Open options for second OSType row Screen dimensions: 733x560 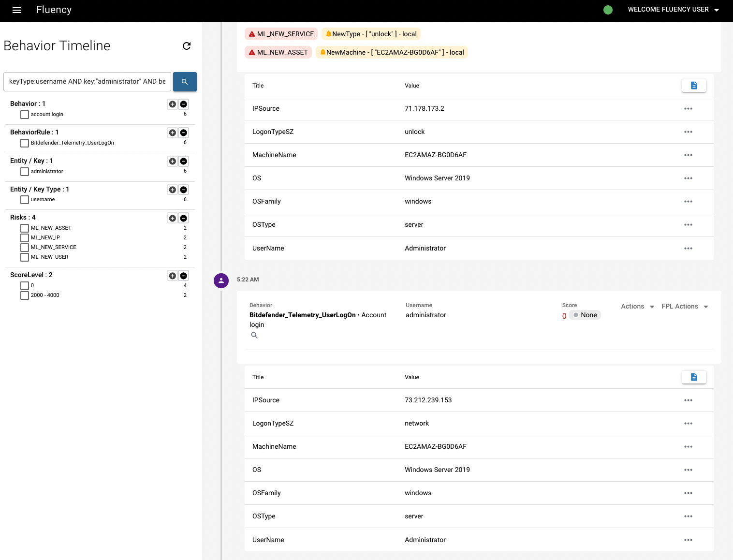point(689,516)
